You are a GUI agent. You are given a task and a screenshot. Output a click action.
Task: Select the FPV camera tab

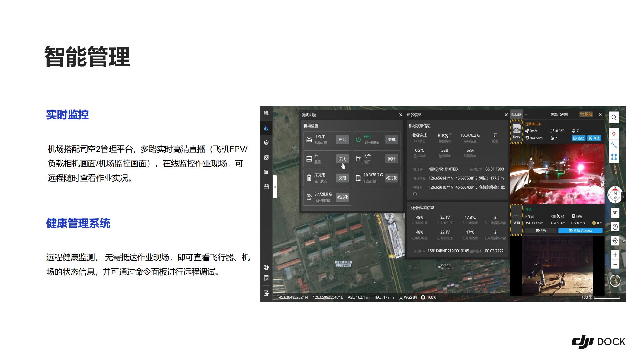coord(541,231)
